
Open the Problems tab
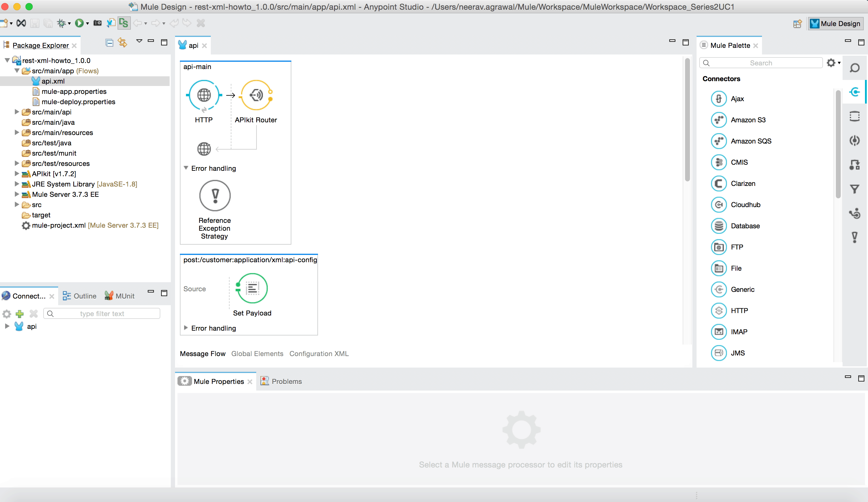(x=286, y=381)
